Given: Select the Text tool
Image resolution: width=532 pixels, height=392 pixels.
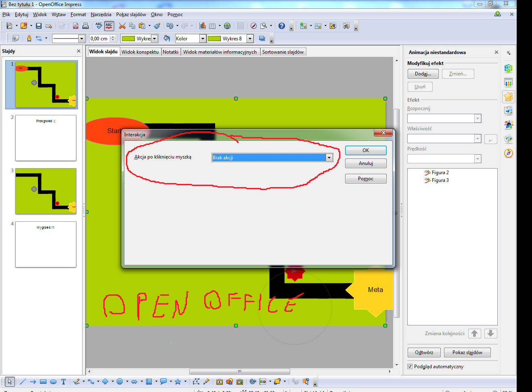Looking at the screenshot, I should (63, 382).
